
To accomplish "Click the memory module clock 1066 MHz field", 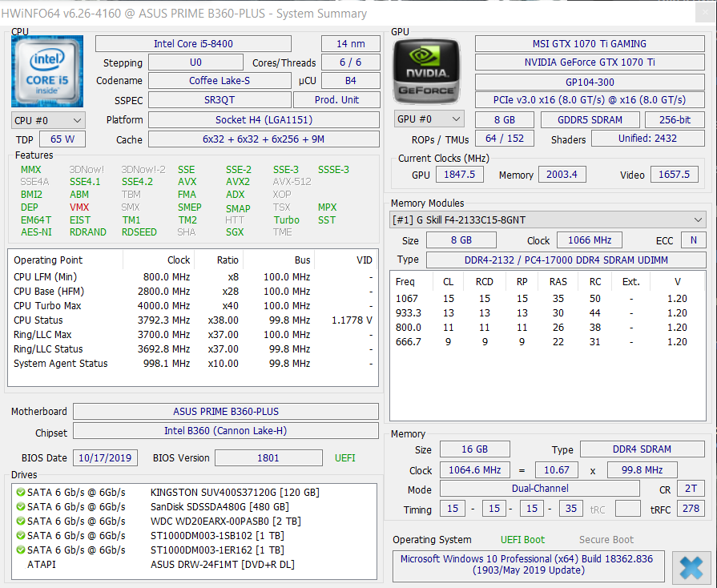I will (x=590, y=240).
